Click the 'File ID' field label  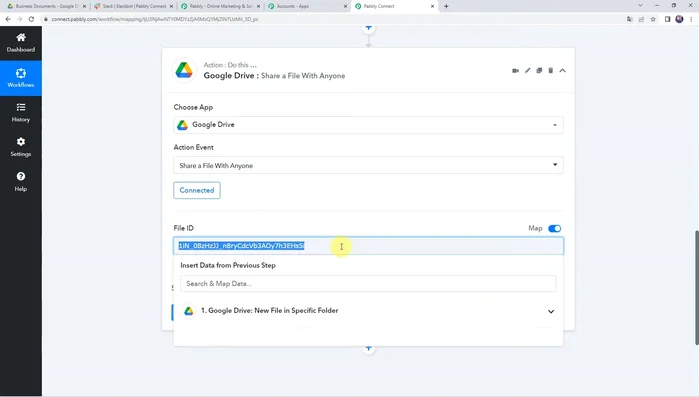(x=184, y=228)
